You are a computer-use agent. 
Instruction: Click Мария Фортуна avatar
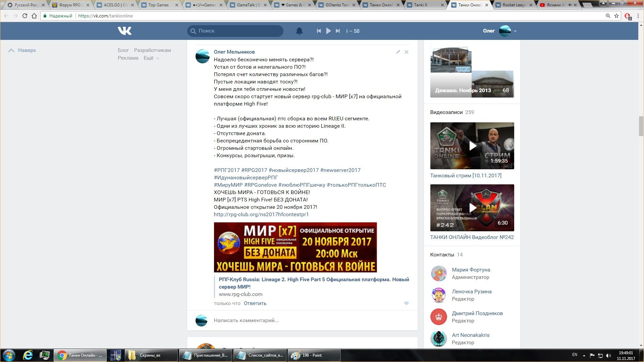click(439, 274)
